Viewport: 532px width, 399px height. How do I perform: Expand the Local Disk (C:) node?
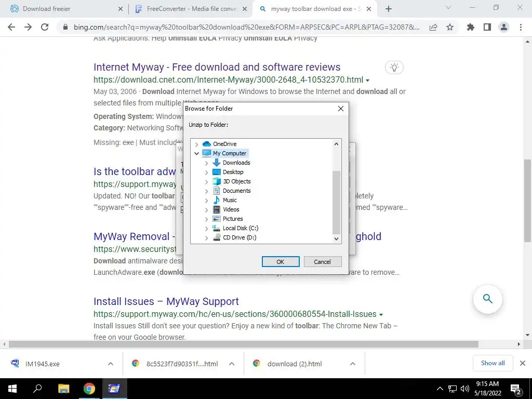pos(206,229)
